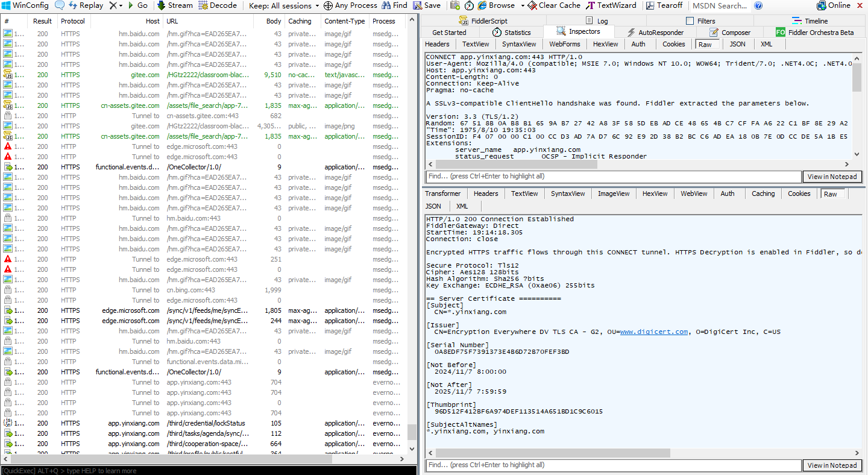Select response Caching tab
Viewport: 868px width, 475px height.
763,193
